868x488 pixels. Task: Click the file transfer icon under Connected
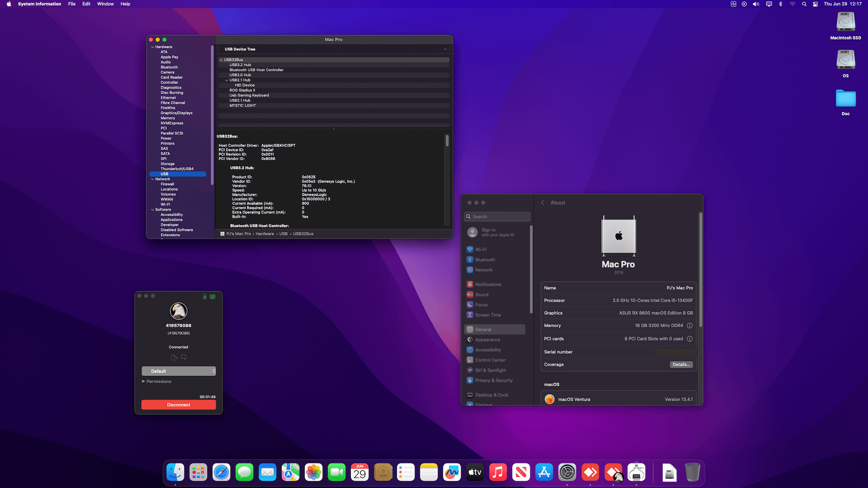pos(175,357)
